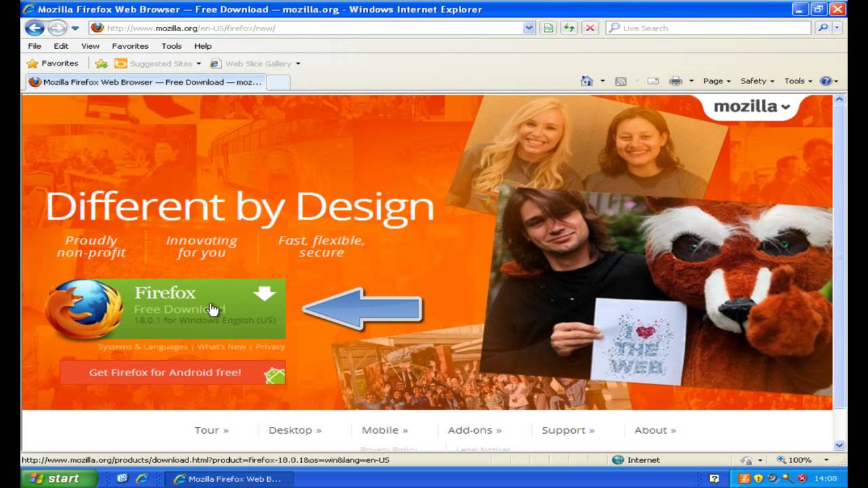Click the vertical scrollbar up arrow
Image resolution: width=868 pixels, height=488 pixels.
(840, 100)
